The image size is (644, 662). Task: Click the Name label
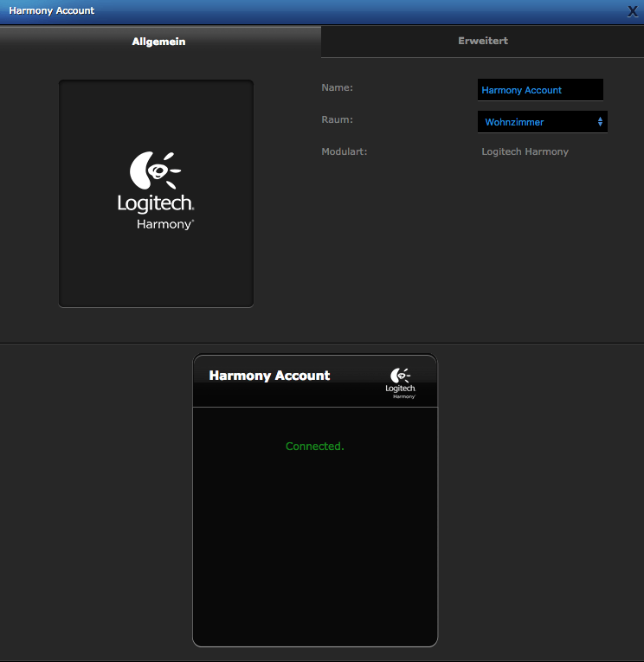coord(337,87)
